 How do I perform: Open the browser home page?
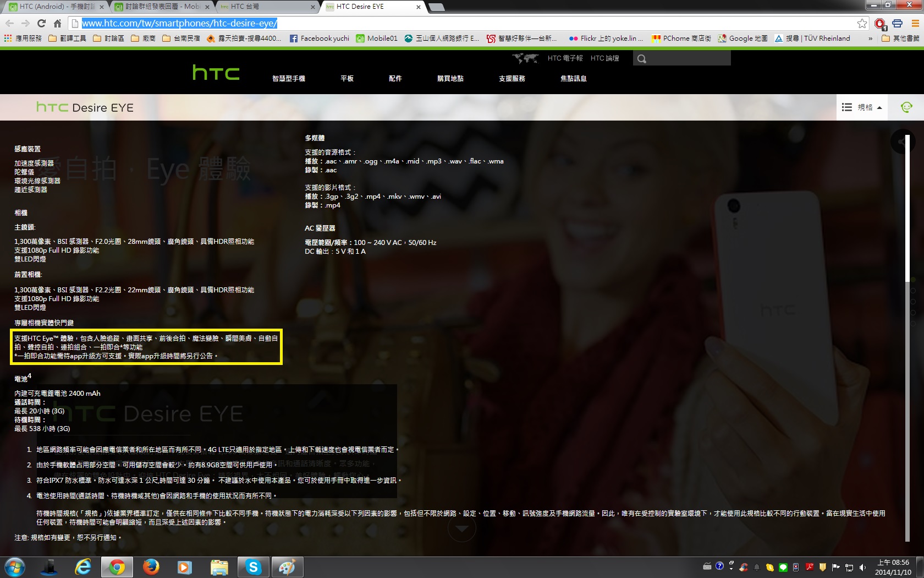57,23
